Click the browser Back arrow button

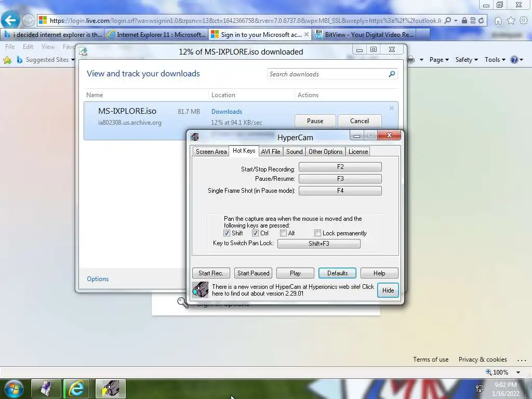[10, 20]
